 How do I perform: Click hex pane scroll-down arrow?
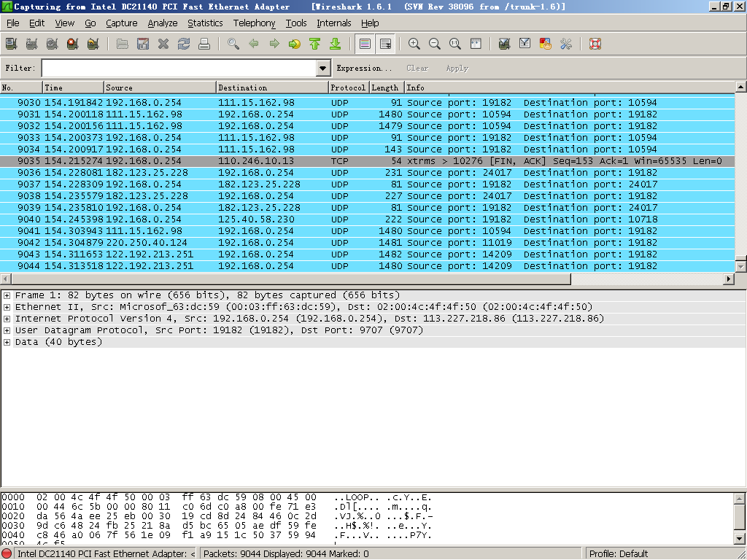tap(740, 539)
